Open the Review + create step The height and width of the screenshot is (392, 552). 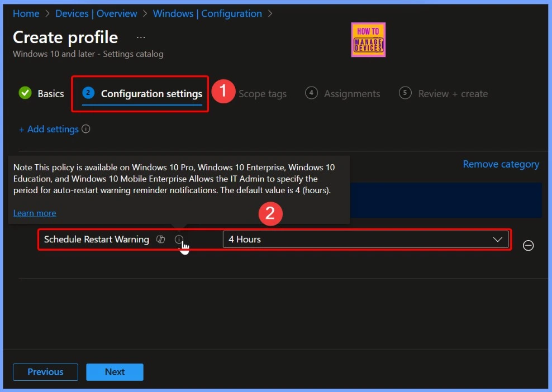pyautogui.click(x=453, y=94)
